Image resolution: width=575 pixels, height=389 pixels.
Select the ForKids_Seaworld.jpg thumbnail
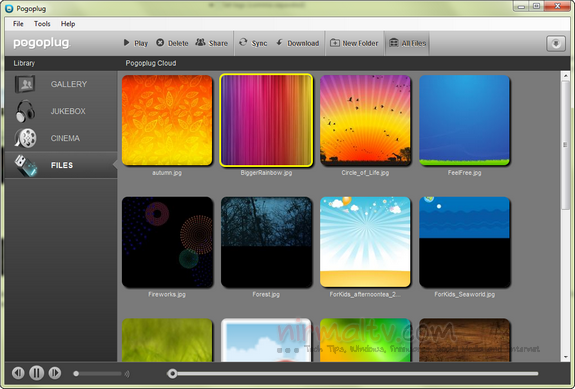point(464,242)
